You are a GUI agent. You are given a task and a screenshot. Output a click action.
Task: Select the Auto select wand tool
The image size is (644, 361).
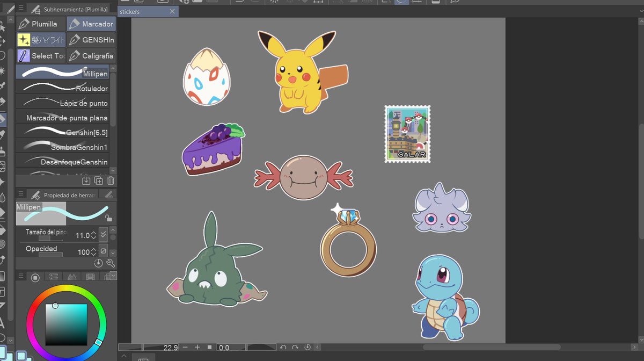click(x=2, y=70)
